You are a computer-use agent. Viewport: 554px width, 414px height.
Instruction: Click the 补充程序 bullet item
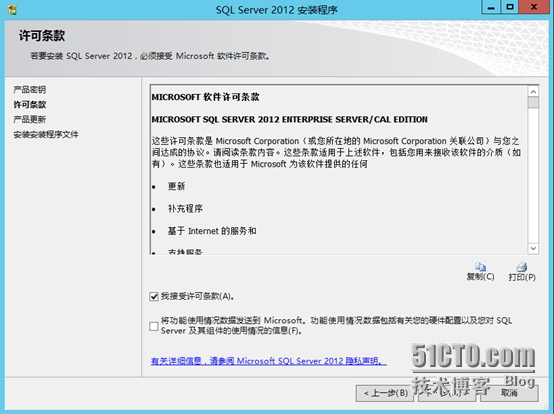pos(185,208)
